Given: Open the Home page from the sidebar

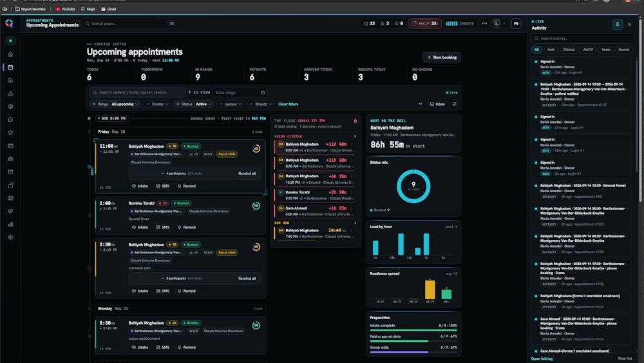Looking at the screenshot, I should 10,54.
